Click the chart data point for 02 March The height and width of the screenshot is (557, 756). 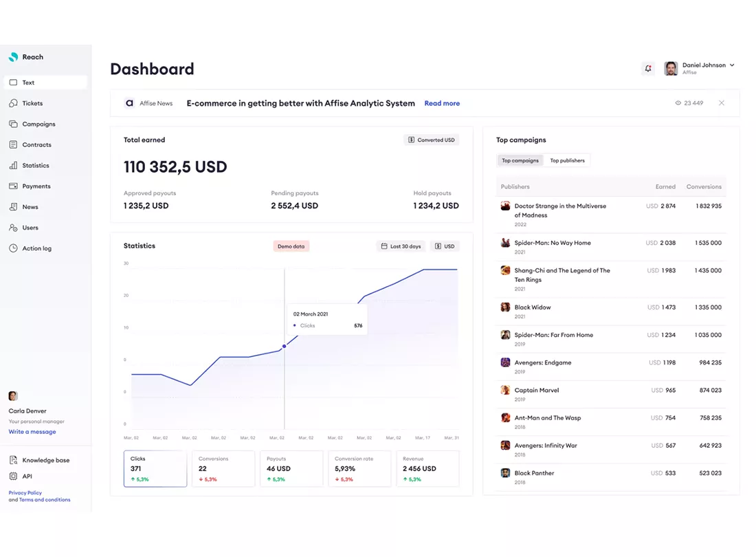click(285, 347)
